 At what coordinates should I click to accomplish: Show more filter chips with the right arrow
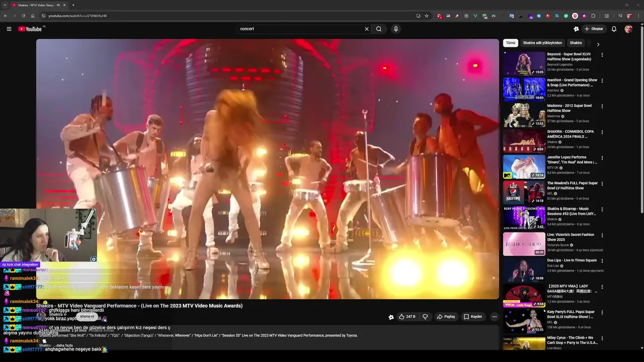(x=598, y=44)
